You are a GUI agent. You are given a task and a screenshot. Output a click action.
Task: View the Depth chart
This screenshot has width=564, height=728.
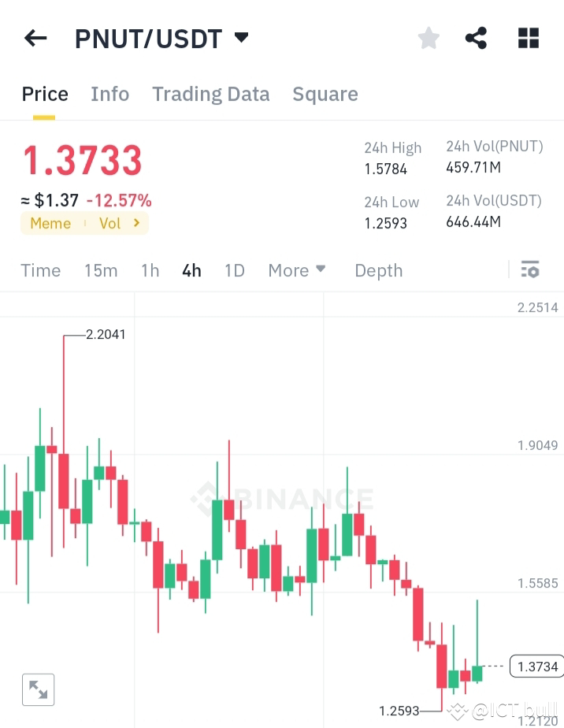(x=378, y=270)
